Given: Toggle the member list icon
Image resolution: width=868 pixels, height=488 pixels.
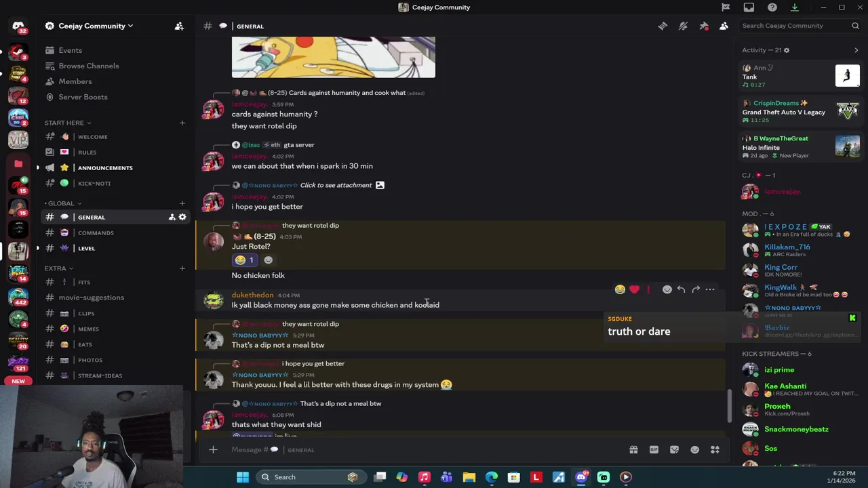Looking at the screenshot, I should click(724, 26).
